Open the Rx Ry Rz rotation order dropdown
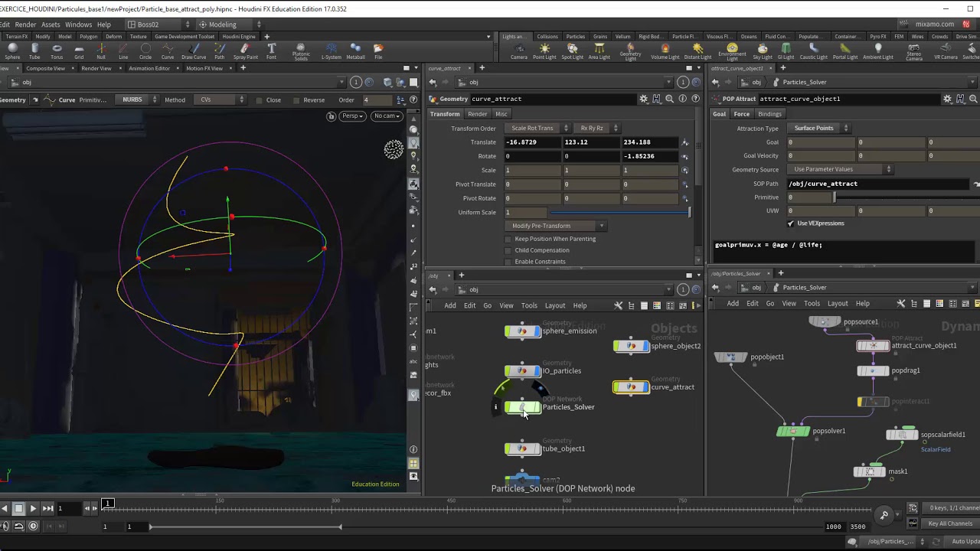This screenshot has height=551, width=980. click(597, 128)
